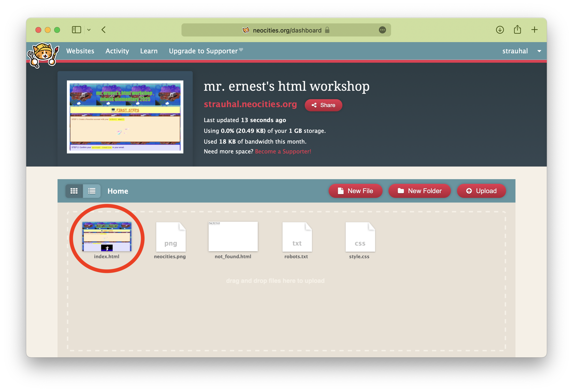Visit strauhal.neocities.org link

[x=250, y=104]
